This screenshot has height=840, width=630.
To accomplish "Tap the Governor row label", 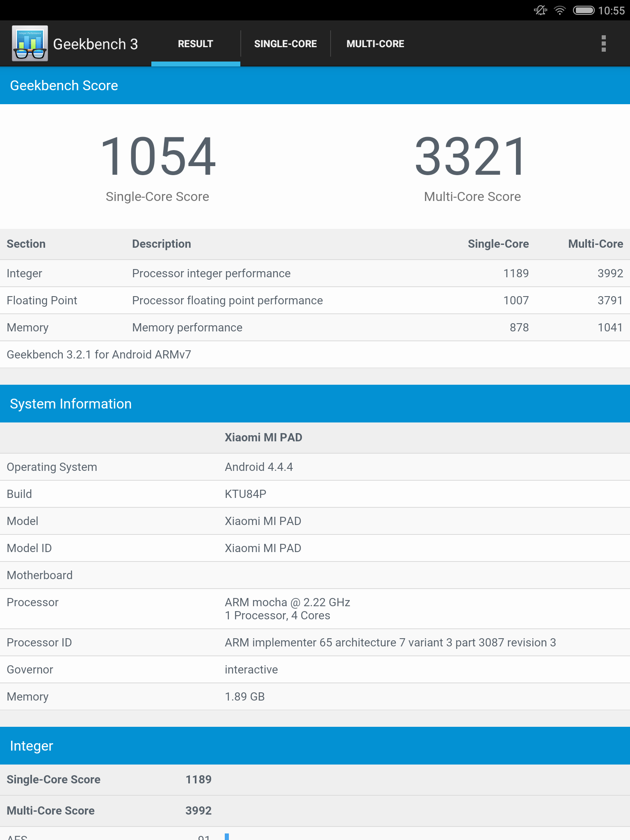I will tap(30, 669).
